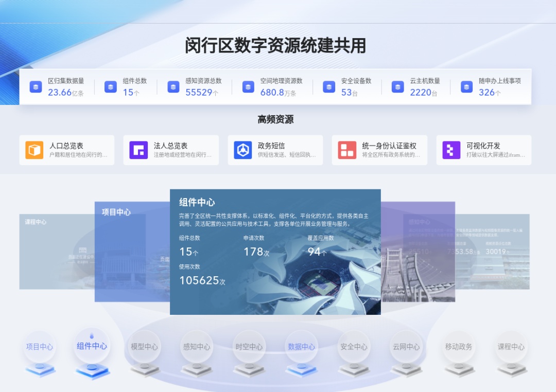Image resolution: width=556 pixels, height=392 pixels.
Task: Click the 105625次 usage count value
Action: pos(202,280)
